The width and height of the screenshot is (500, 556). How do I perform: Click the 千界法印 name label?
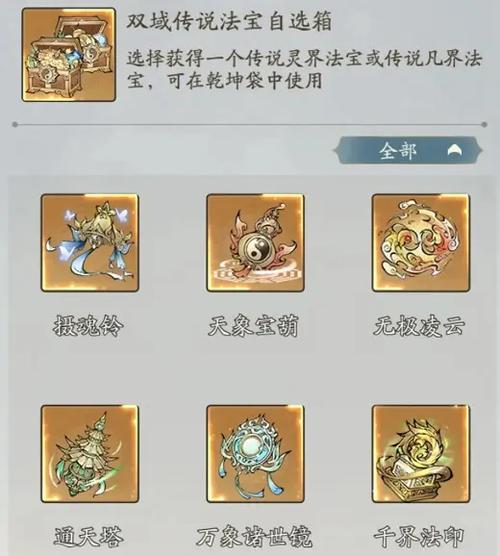tap(419, 537)
